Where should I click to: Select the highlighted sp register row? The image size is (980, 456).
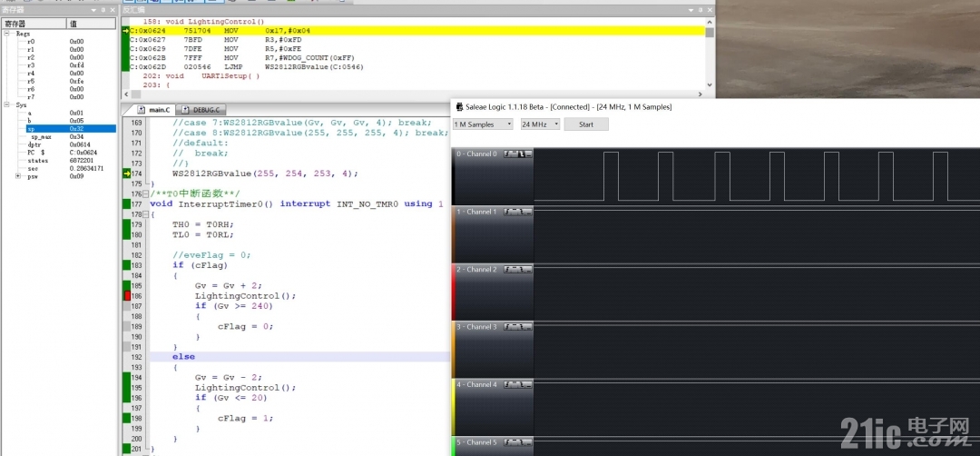[70, 128]
